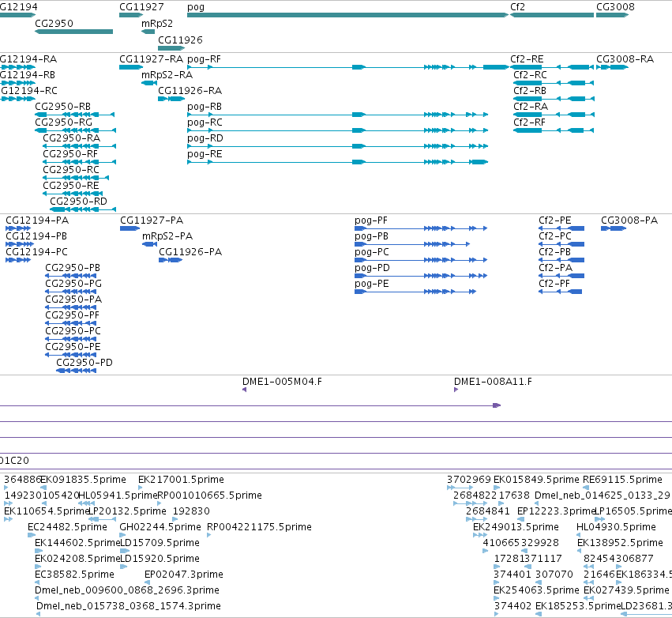The height and width of the screenshot is (618, 672).
Task: Select protein mRpS2-PA
Action: [149, 244]
